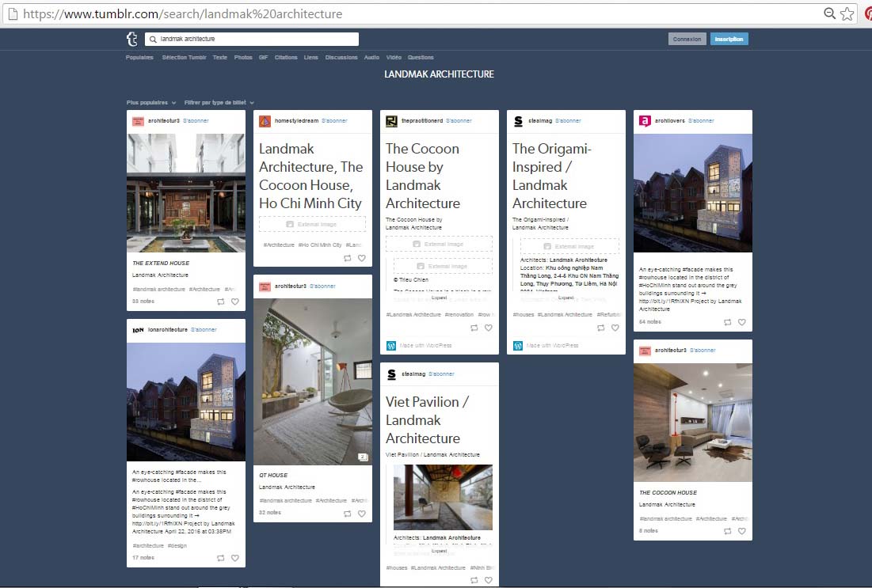Show only Photos results
This screenshot has width=872, height=588.
[x=243, y=57]
